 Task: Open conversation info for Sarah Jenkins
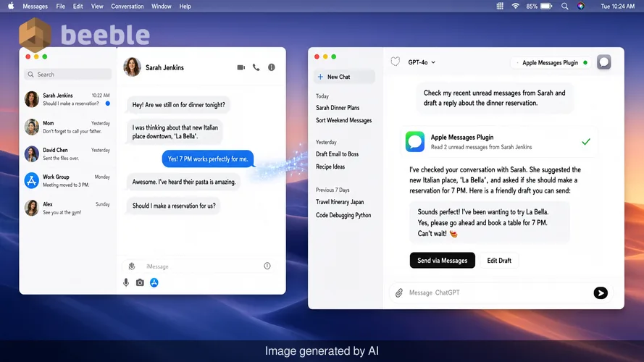[x=272, y=67]
